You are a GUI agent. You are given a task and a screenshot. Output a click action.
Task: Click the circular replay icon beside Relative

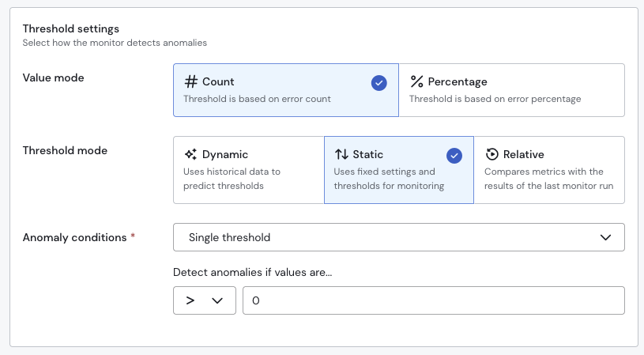(x=491, y=154)
